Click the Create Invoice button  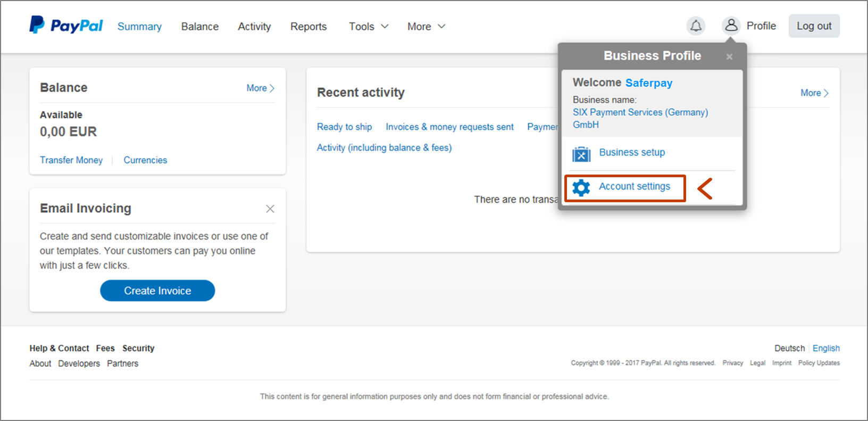tap(157, 291)
